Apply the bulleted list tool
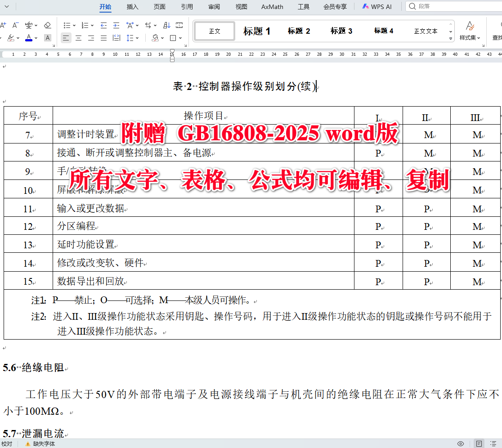The height and width of the screenshot is (448, 502). [x=67, y=25]
